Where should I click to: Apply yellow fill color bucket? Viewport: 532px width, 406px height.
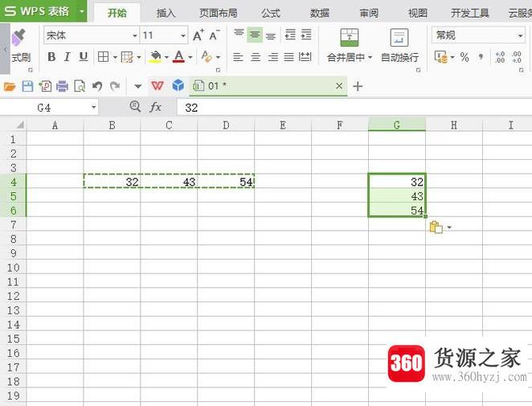click(x=155, y=57)
